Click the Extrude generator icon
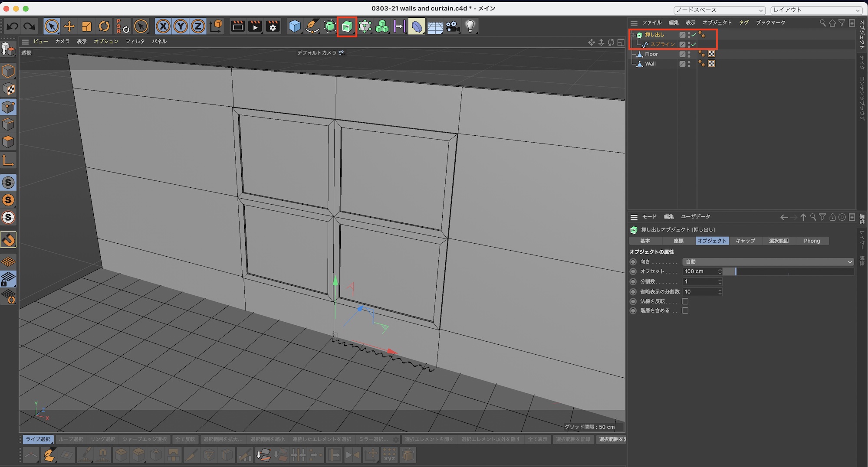The image size is (868, 467). [347, 26]
